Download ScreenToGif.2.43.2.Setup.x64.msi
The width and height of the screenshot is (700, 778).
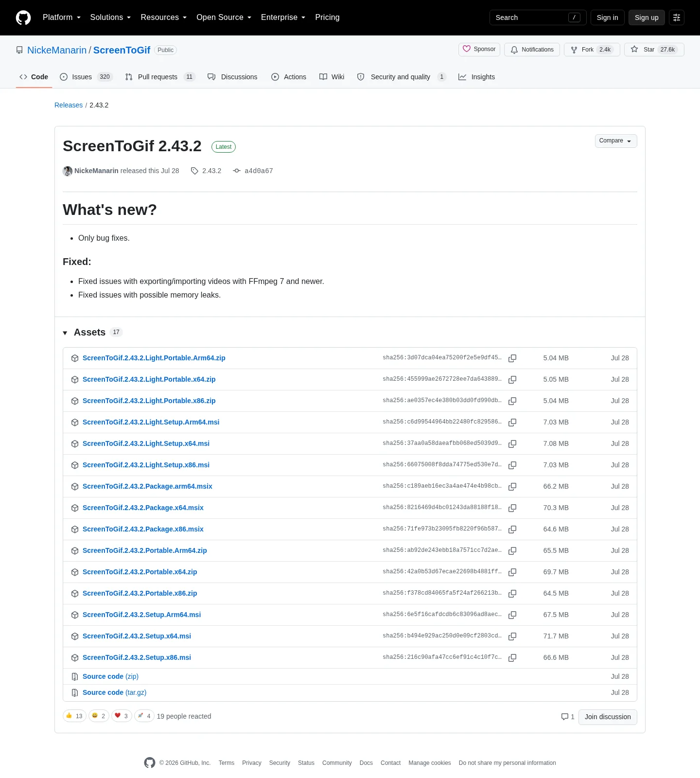pos(137,636)
